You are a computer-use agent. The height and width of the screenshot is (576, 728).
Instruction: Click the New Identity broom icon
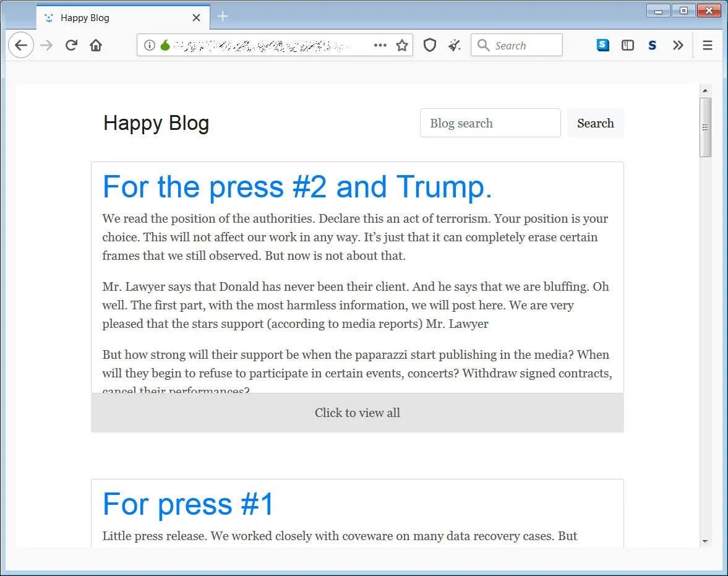point(455,45)
